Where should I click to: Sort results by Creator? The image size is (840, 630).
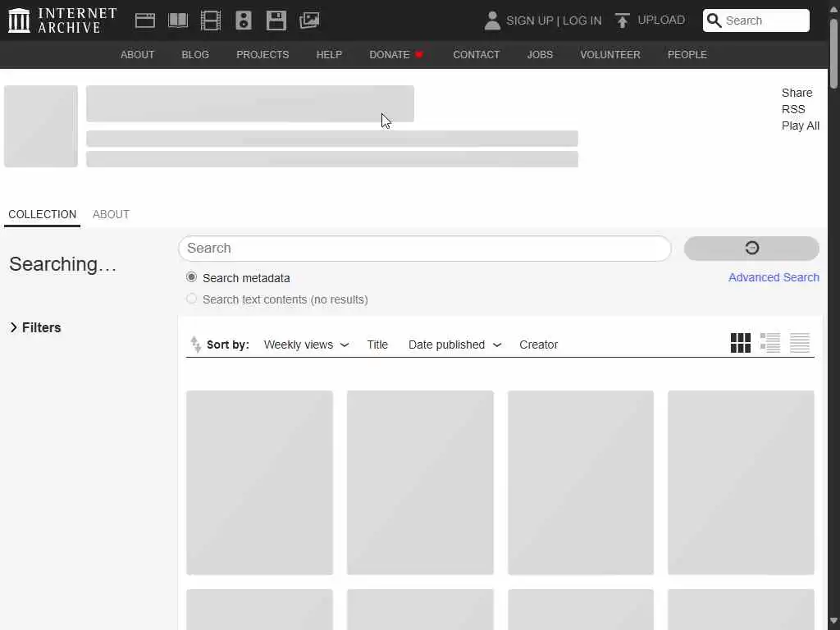(x=538, y=345)
